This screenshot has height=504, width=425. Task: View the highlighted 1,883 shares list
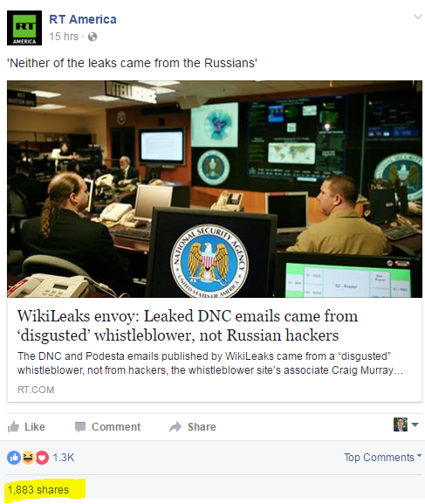point(38,489)
